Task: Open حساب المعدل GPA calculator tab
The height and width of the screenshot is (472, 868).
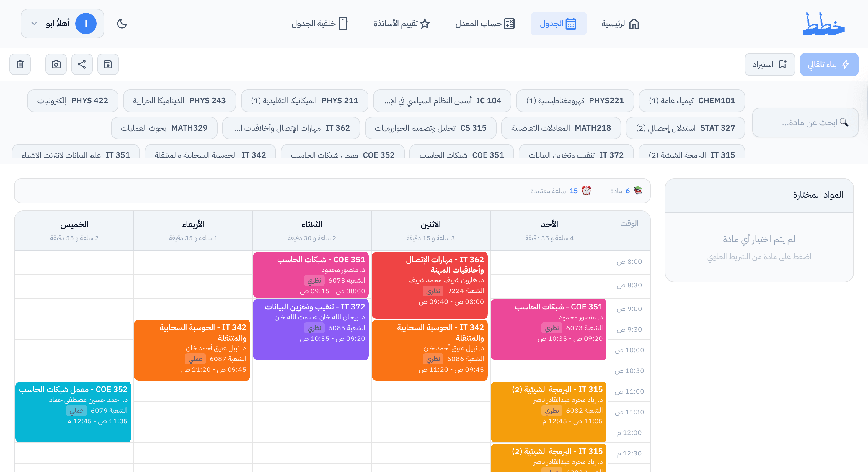Action: tap(485, 24)
